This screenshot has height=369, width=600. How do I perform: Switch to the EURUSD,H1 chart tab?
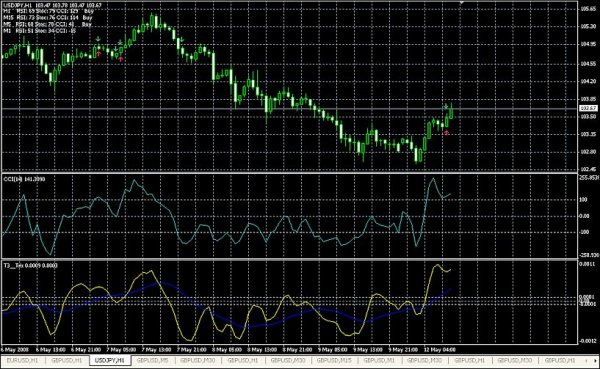[23, 361]
